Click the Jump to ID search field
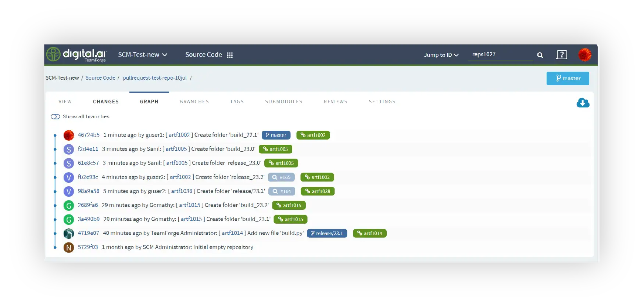Screen dimensions: 644x307 [500, 55]
